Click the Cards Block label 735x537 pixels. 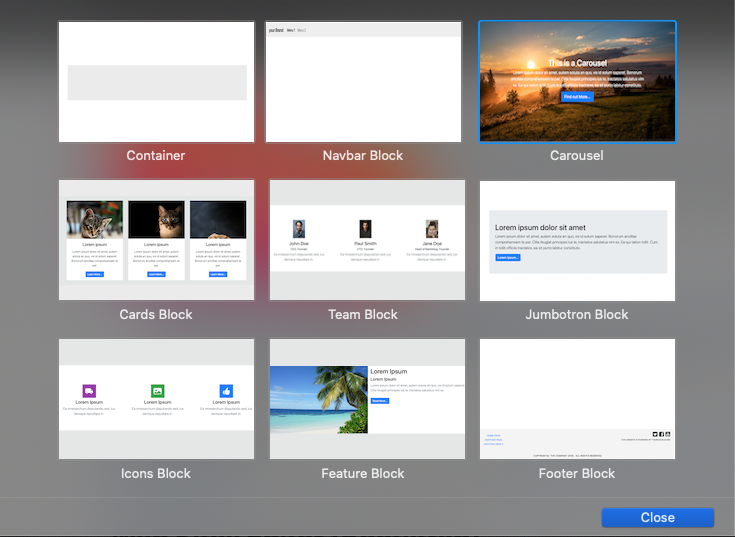[156, 314]
